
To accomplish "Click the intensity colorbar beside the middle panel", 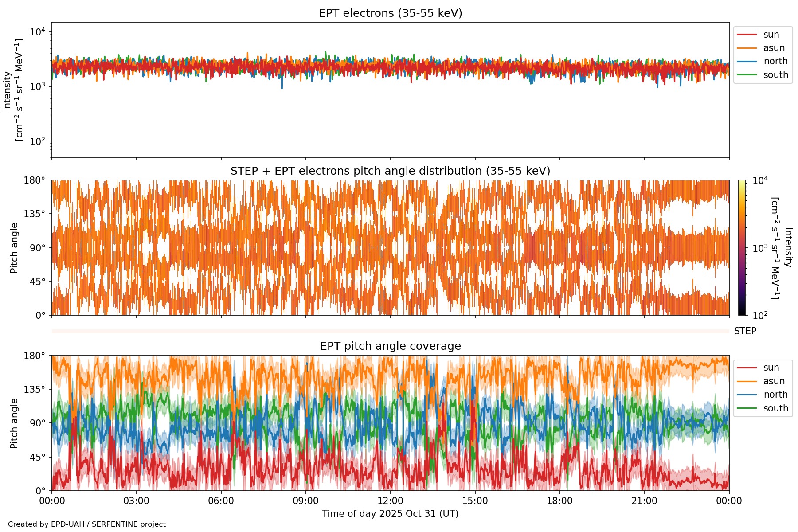I will [742, 247].
